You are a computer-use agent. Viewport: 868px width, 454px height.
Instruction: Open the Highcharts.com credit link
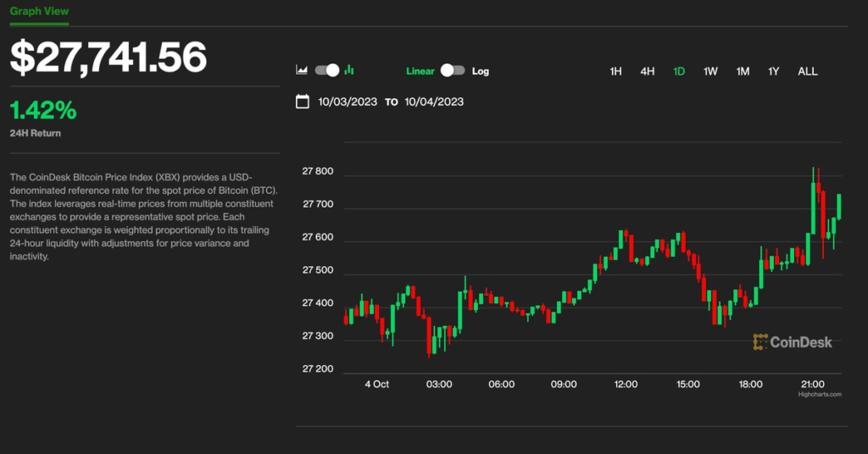point(820,394)
